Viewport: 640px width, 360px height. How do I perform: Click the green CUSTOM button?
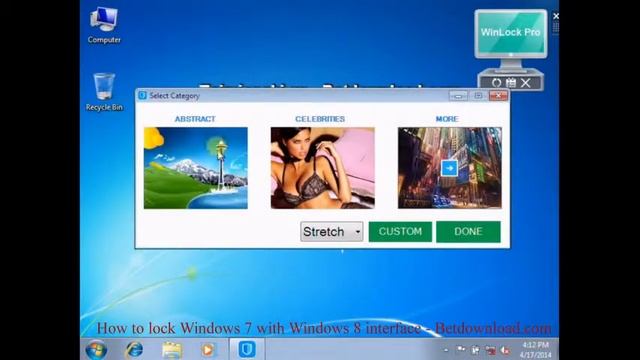point(400,231)
